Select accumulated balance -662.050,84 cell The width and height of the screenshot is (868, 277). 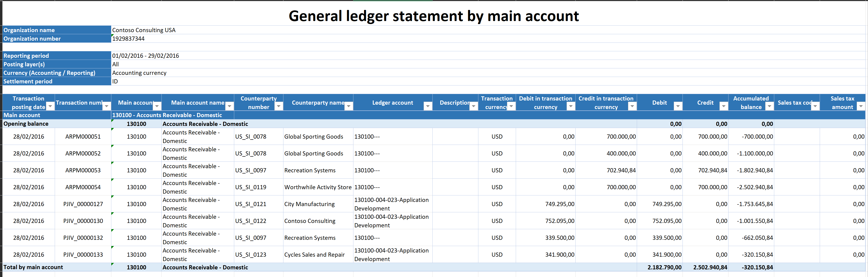tap(751, 237)
